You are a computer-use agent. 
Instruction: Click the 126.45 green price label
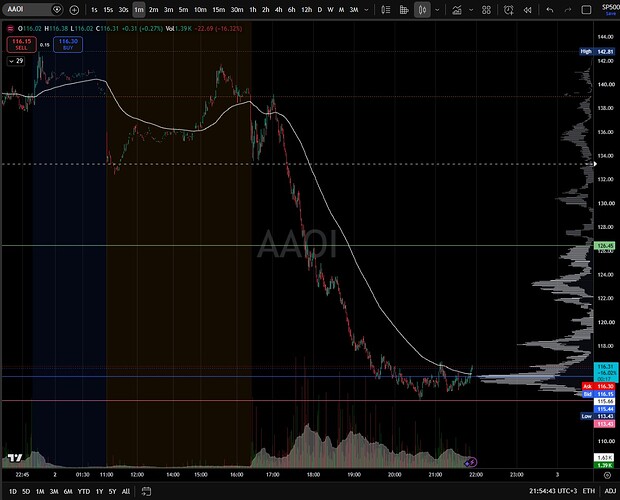[x=605, y=246]
